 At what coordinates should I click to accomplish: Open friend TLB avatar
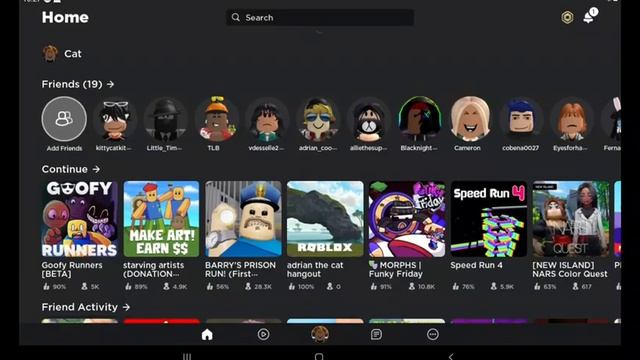[x=216, y=119]
